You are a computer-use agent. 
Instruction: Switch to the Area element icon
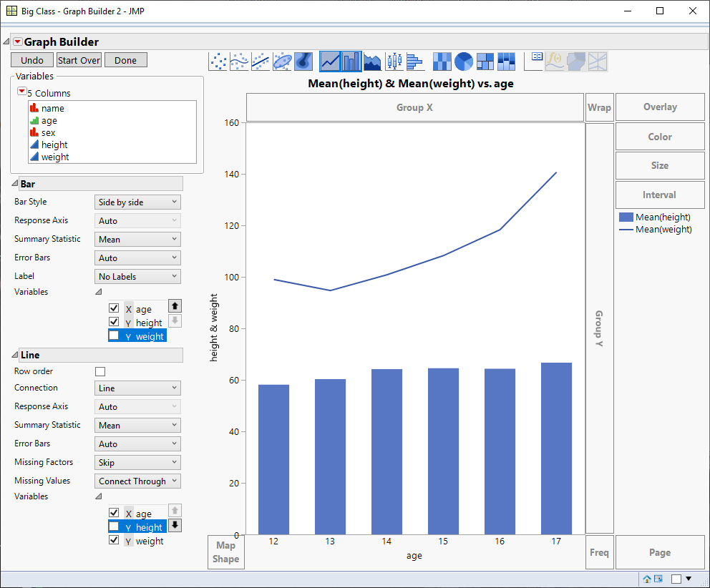pos(372,62)
